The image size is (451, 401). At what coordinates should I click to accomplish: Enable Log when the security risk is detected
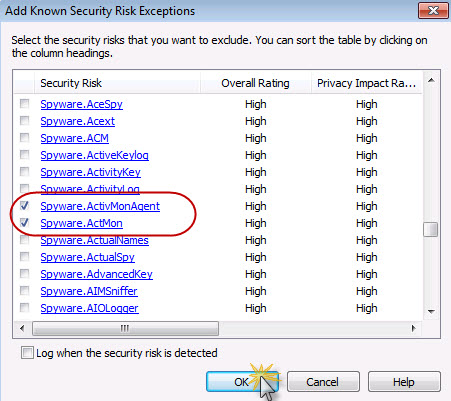pos(27,352)
